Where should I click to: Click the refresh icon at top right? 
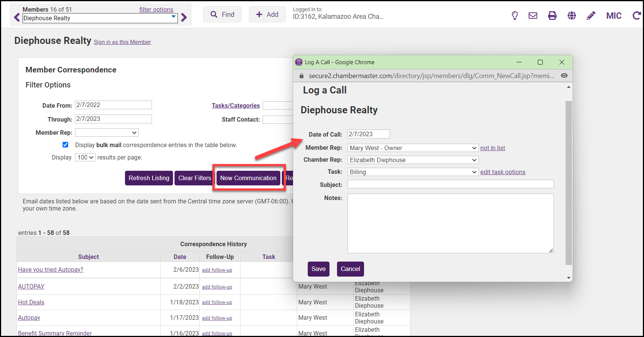pos(636,15)
